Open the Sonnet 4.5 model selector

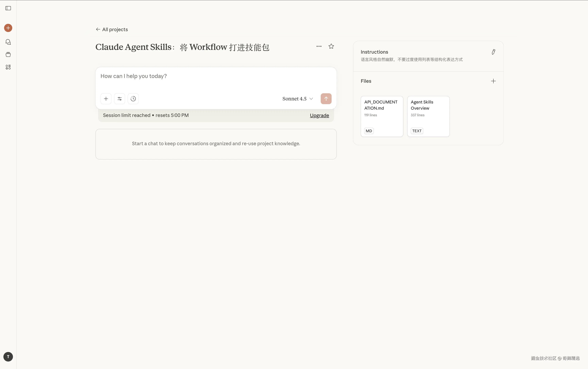[297, 99]
